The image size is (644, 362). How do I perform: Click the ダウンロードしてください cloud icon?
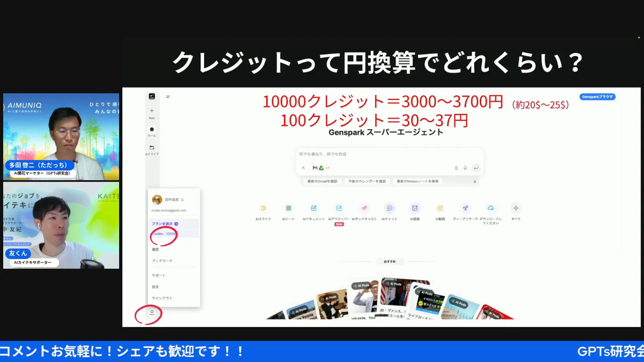[x=491, y=208]
